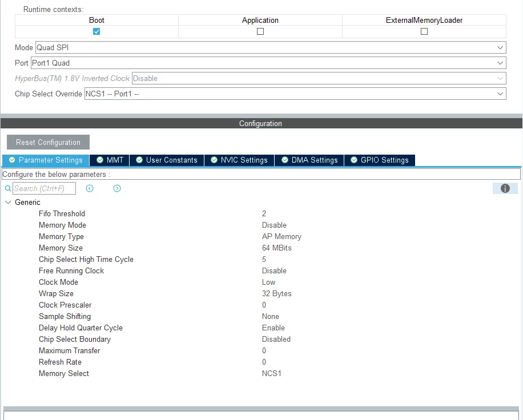The image size is (523, 420).
Task: Select the Free Running Clock value Disable
Action: 274,270
